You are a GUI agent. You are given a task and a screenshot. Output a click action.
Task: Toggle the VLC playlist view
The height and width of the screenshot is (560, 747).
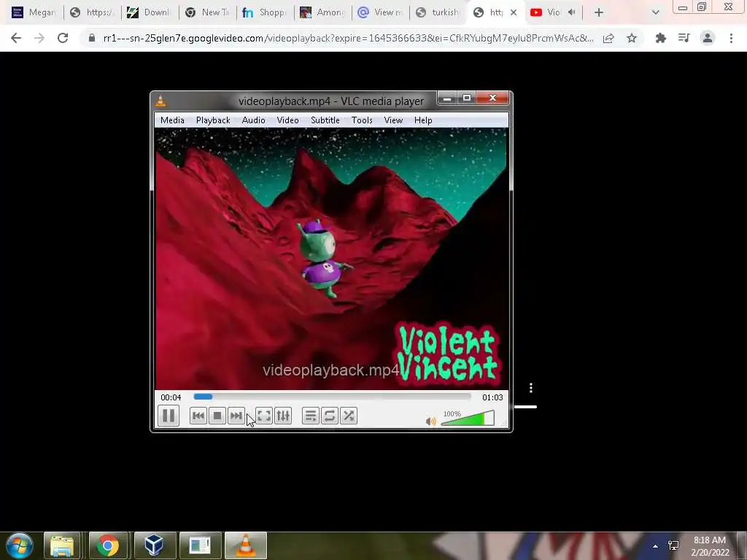tap(310, 416)
